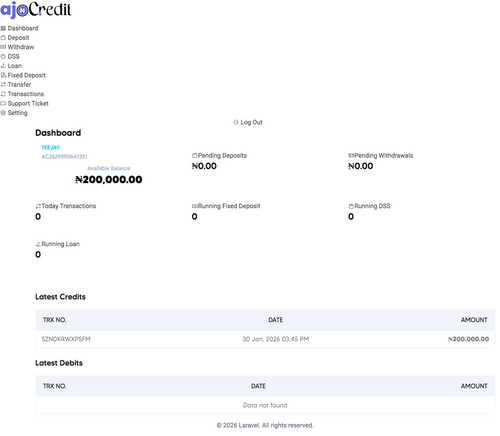
Task: Click the 2026 Laravel copyright footer
Action: (265, 425)
